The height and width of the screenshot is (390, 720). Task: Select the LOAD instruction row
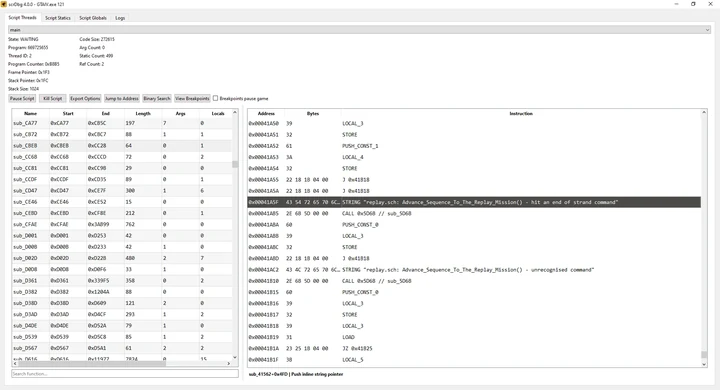click(474, 337)
